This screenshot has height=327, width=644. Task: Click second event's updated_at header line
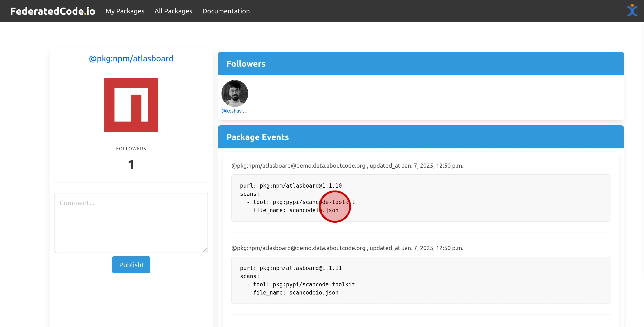[x=348, y=248]
